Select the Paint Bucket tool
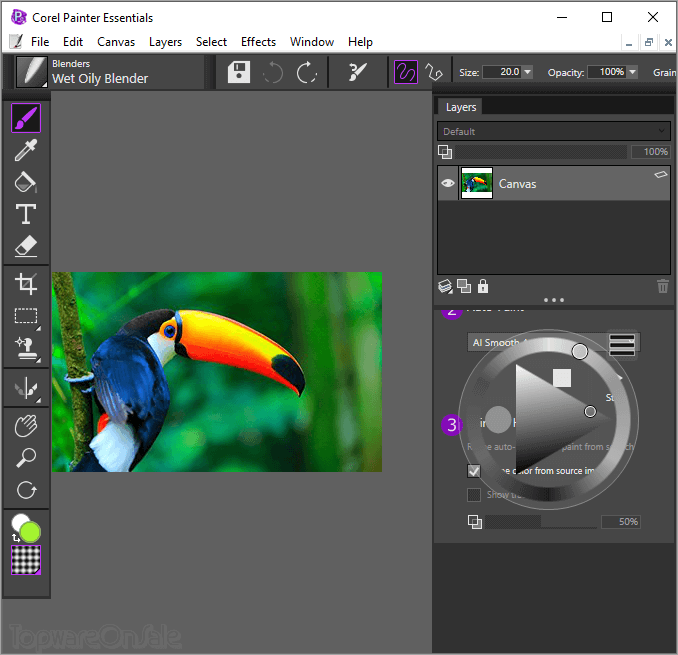The image size is (678, 655). (26, 182)
